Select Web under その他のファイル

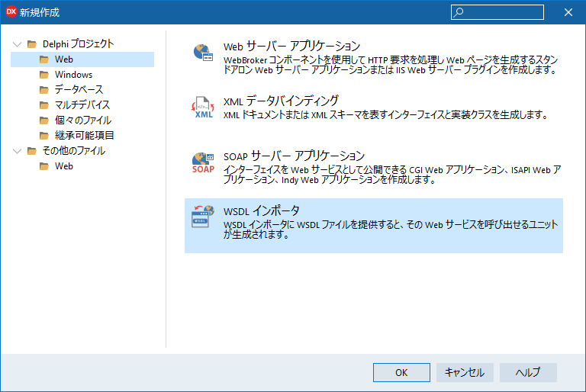pyautogui.click(x=64, y=166)
